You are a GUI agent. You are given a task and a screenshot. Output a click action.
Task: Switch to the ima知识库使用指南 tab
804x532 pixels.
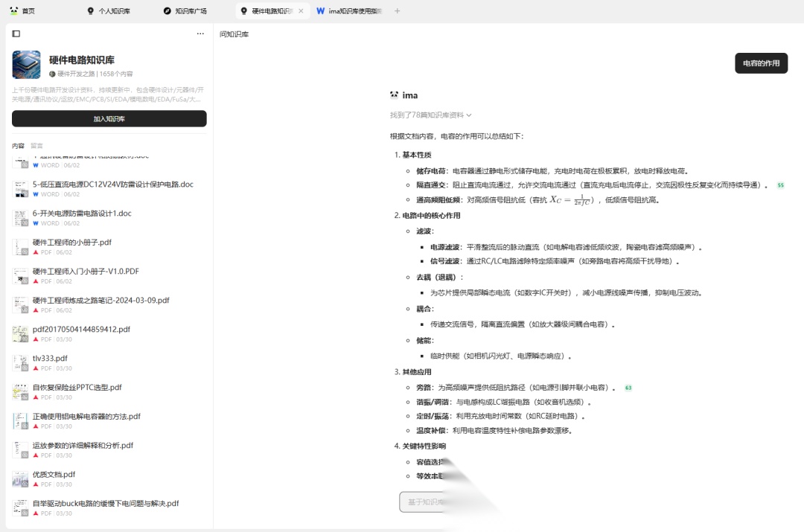point(356,10)
